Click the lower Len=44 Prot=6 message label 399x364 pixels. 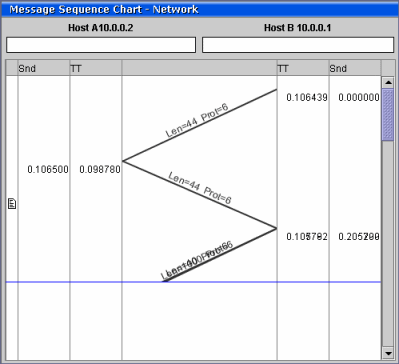(x=200, y=187)
